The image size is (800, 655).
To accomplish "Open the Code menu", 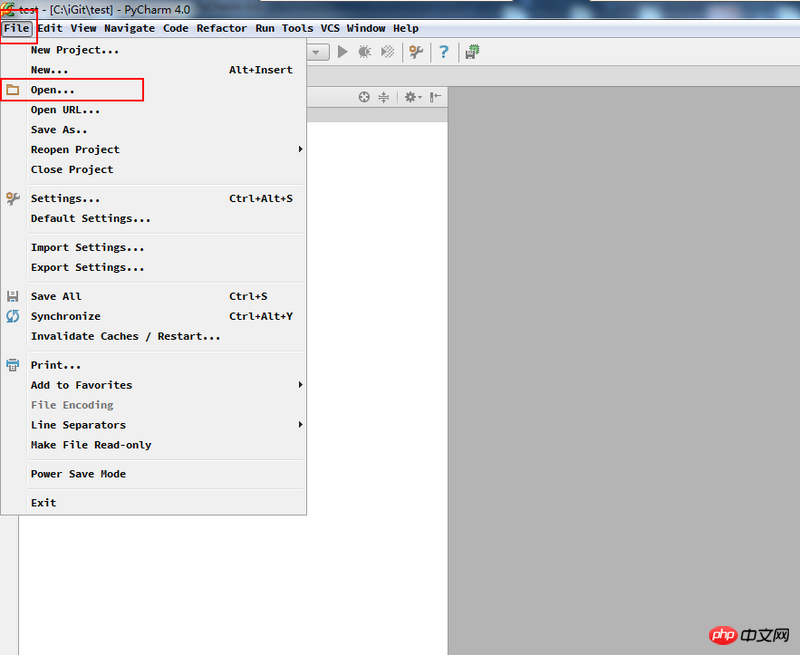I will pos(176,28).
